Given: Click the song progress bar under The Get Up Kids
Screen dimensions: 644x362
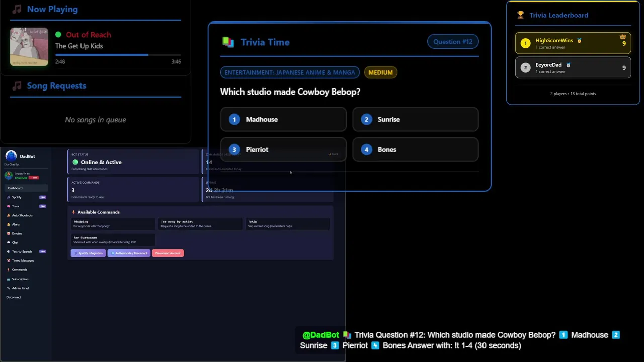Looking at the screenshot, I should [118, 55].
